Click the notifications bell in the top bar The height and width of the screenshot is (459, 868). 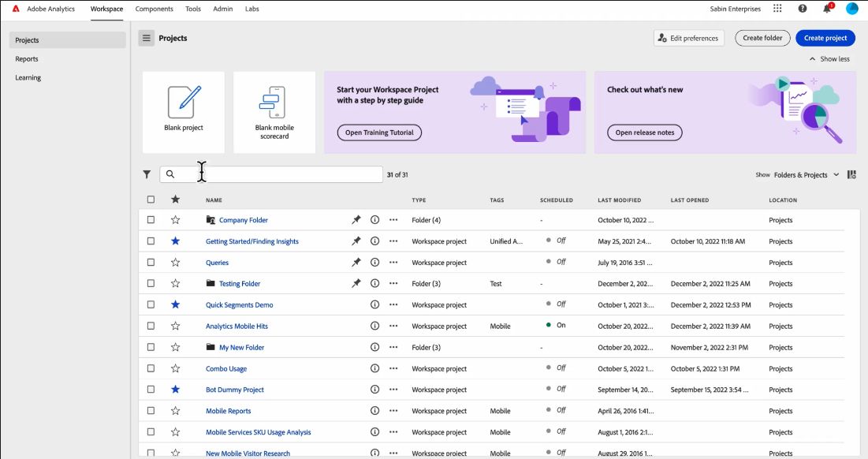point(826,9)
